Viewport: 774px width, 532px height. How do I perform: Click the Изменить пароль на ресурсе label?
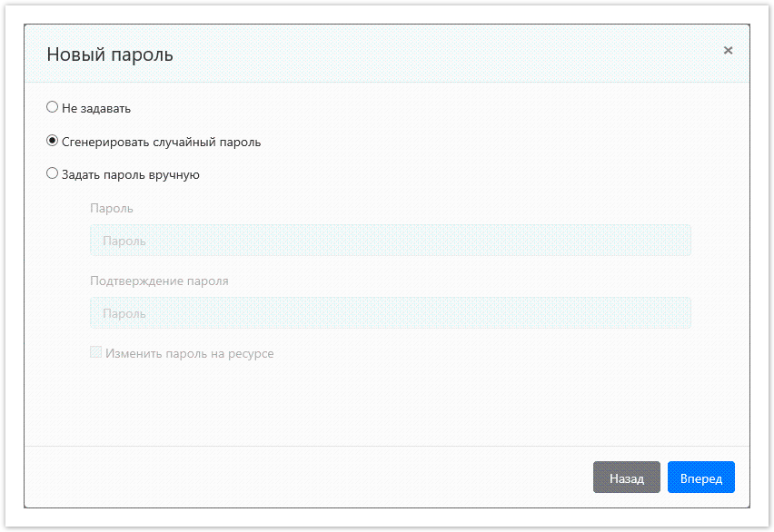pyautogui.click(x=189, y=353)
